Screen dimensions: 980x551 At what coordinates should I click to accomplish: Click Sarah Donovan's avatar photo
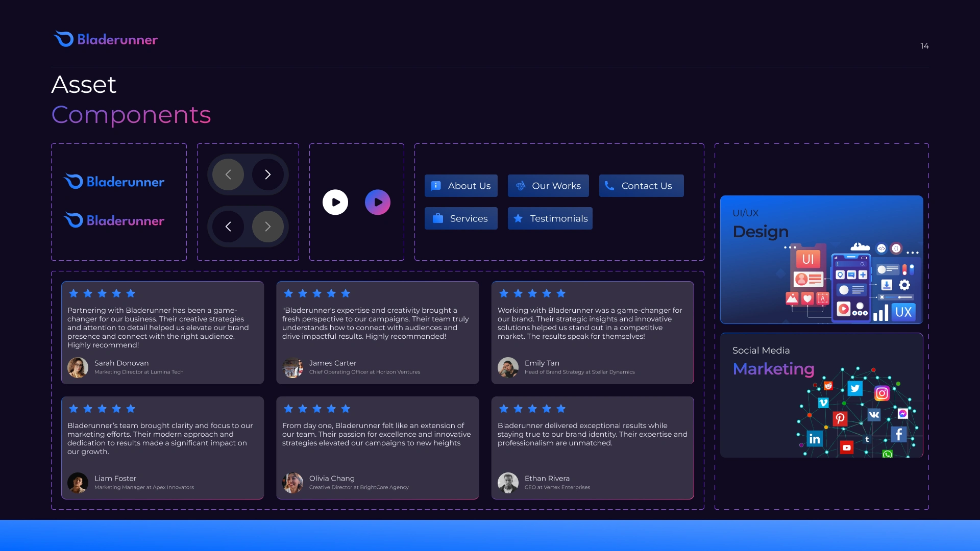(78, 367)
